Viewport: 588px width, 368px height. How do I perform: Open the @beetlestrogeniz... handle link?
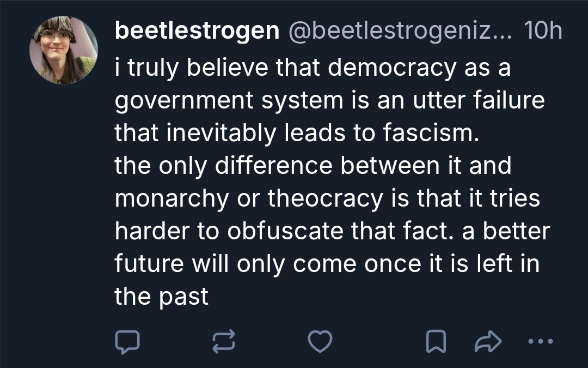[x=400, y=32]
